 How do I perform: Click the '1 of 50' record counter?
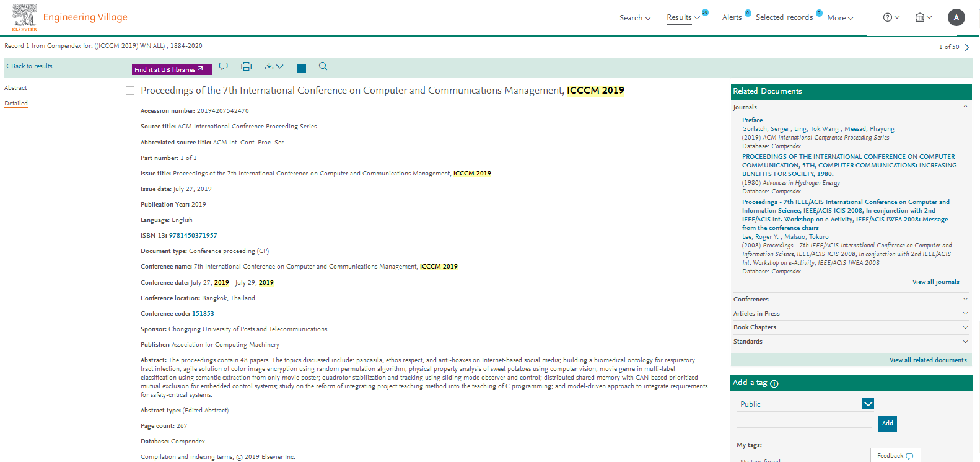tap(948, 47)
